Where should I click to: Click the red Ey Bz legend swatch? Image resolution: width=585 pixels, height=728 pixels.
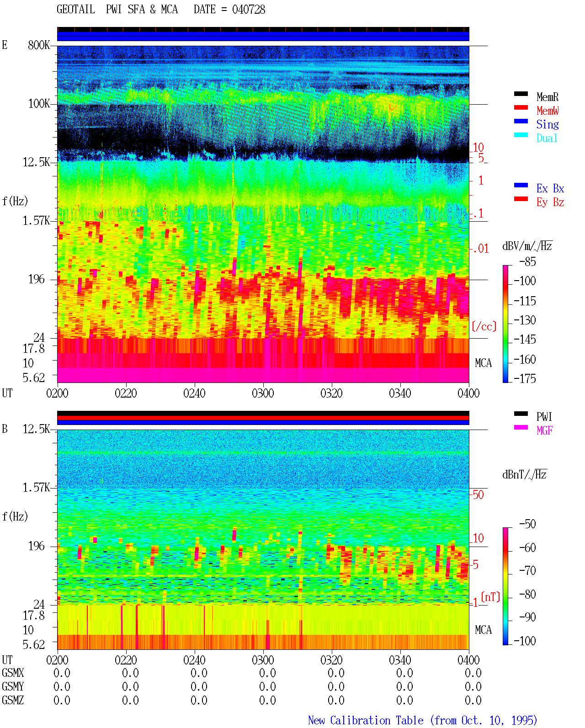coord(521,199)
